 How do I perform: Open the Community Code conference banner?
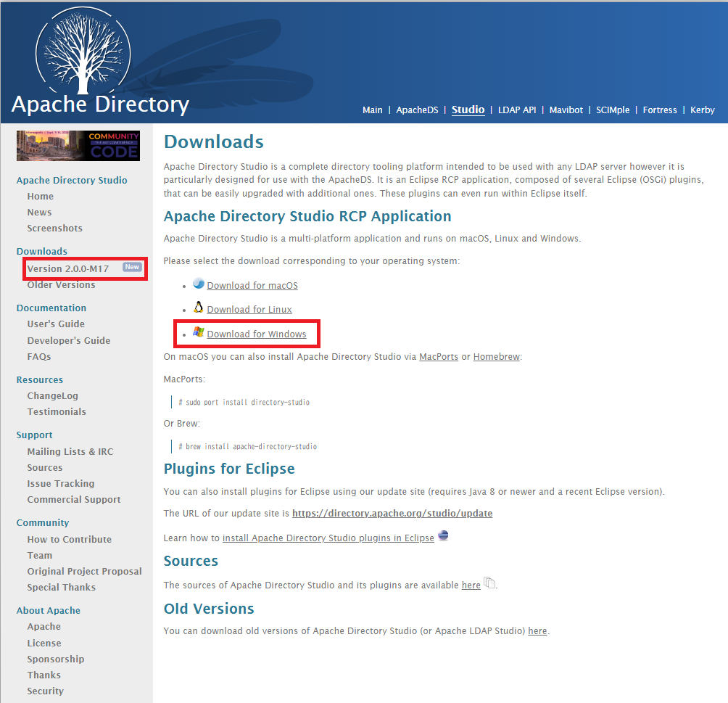pyautogui.click(x=78, y=146)
